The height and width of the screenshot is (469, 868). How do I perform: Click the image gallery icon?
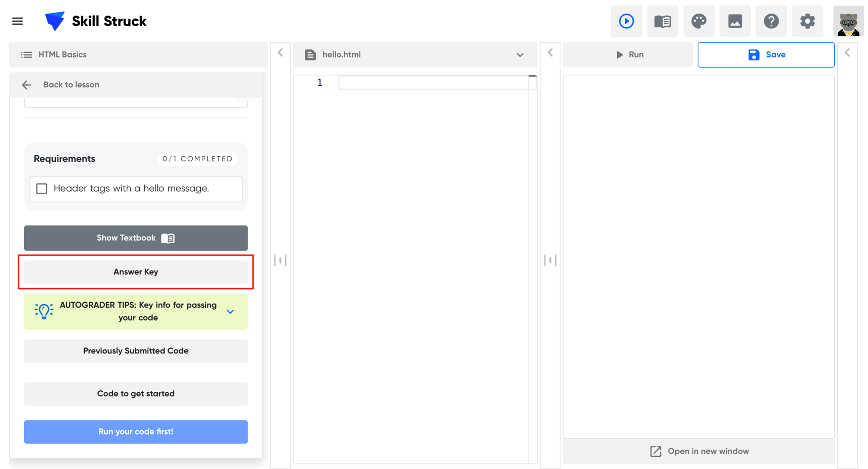tap(735, 21)
